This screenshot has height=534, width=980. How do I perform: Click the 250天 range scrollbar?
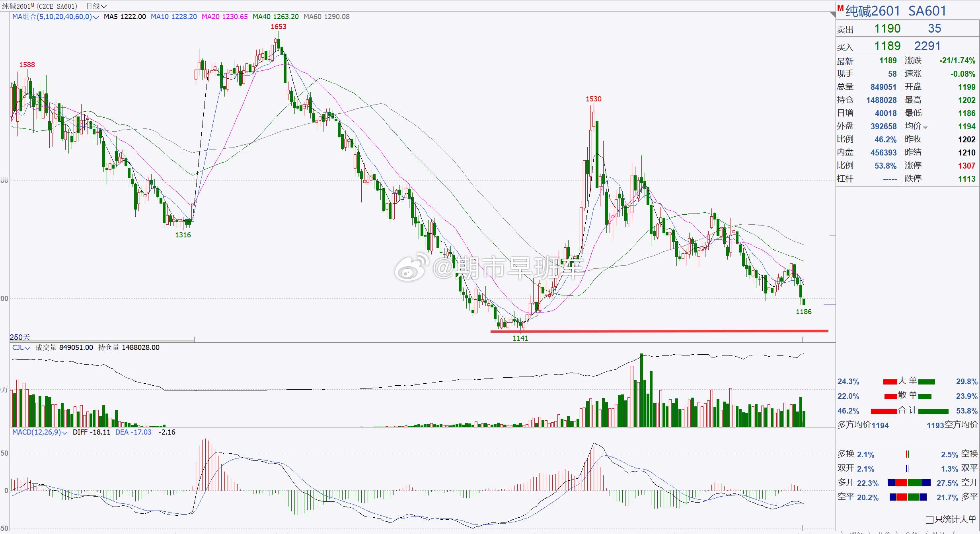(102, 340)
